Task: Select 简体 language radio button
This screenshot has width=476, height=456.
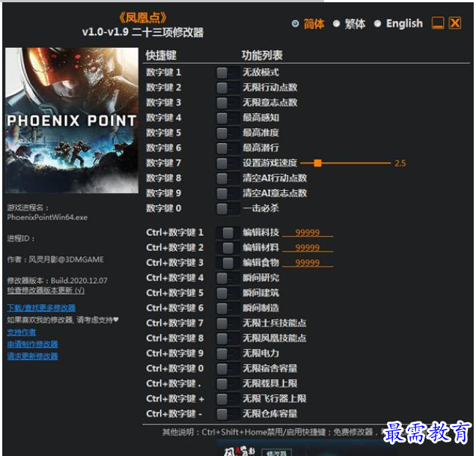Action: click(x=295, y=24)
